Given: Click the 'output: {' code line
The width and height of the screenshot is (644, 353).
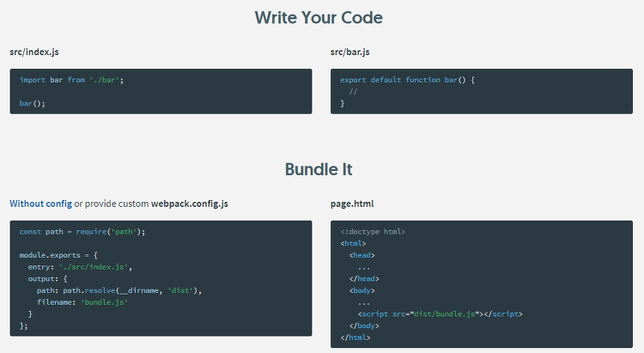Looking at the screenshot, I should click(x=47, y=278).
